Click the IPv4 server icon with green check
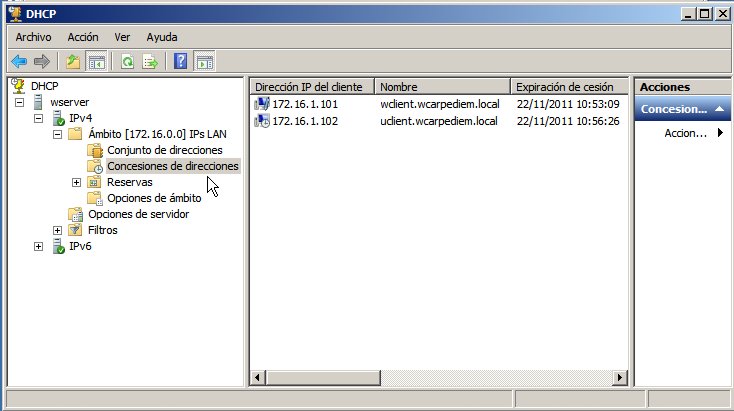 (x=58, y=118)
